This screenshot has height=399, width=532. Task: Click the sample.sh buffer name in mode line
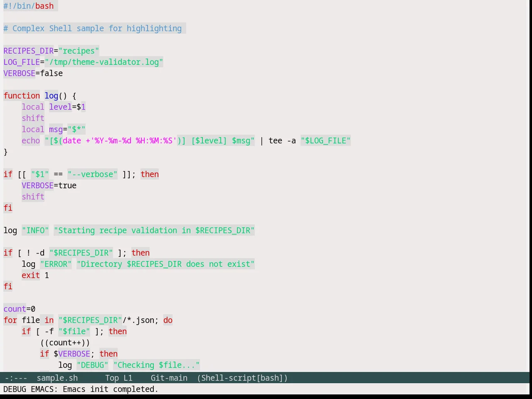pos(57,378)
